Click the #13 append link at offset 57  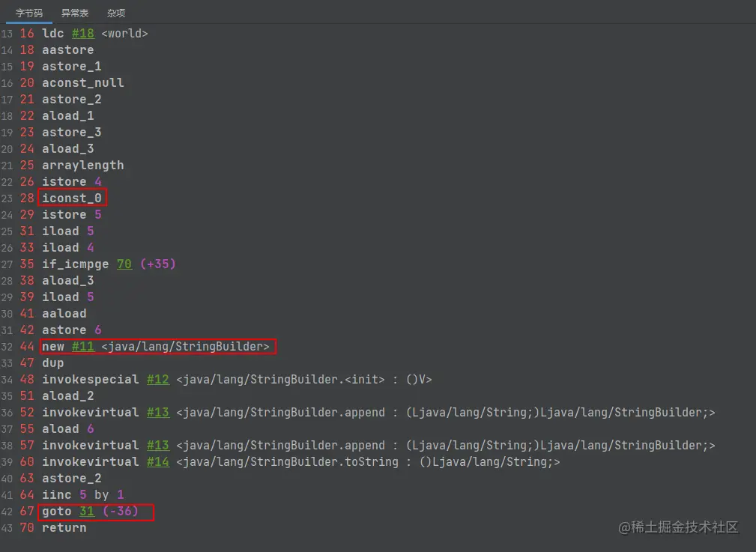point(157,445)
